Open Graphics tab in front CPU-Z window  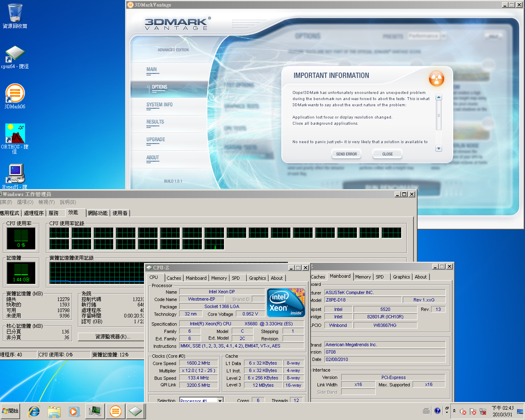pos(258,278)
